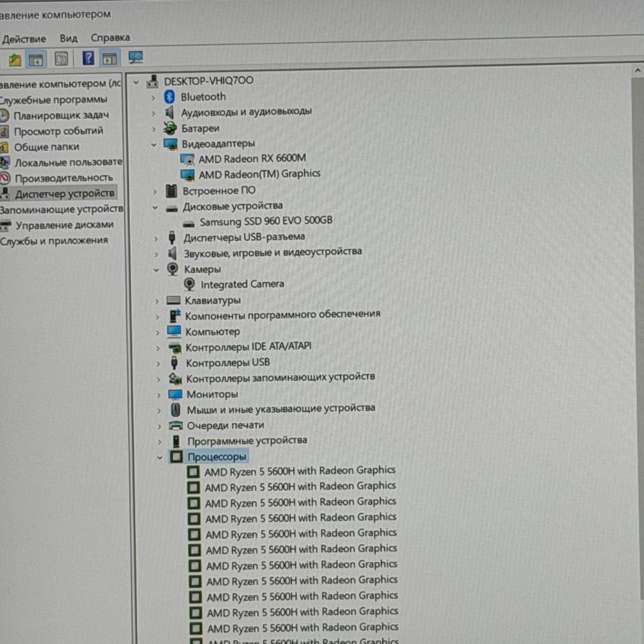This screenshot has width=644, height=644.
Task: Select Планировщик задач in the console tree
Action: pyautogui.click(x=61, y=116)
